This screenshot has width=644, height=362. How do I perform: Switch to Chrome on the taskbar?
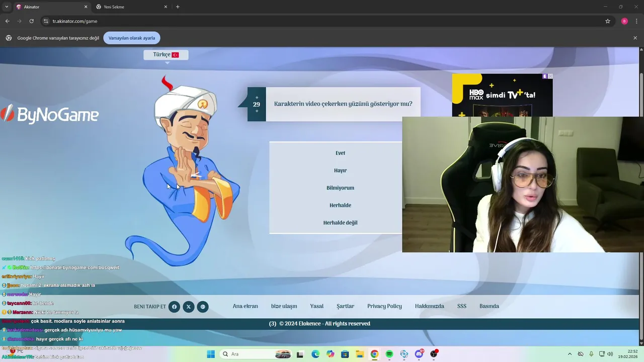click(x=374, y=354)
